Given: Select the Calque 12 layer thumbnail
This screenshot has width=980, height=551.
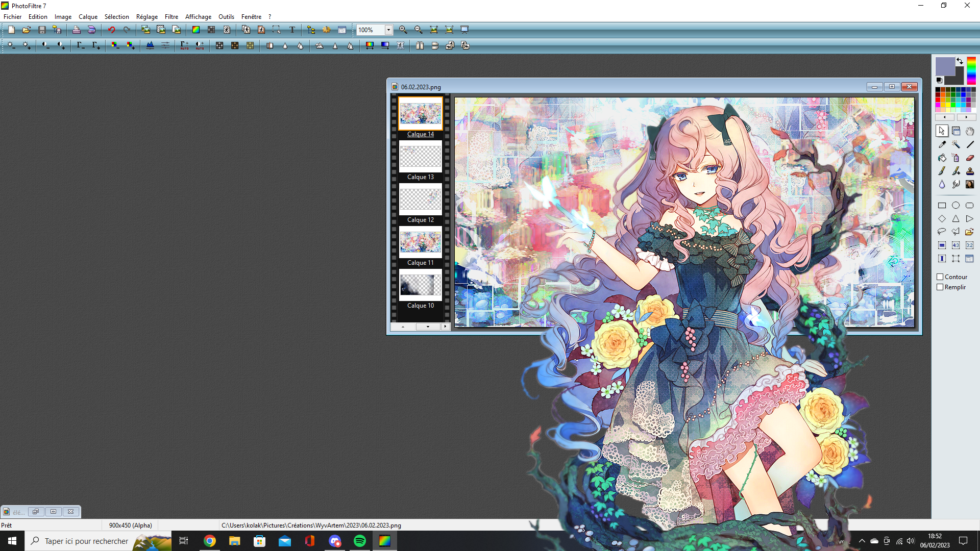Looking at the screenshot, I should point(421,199).
